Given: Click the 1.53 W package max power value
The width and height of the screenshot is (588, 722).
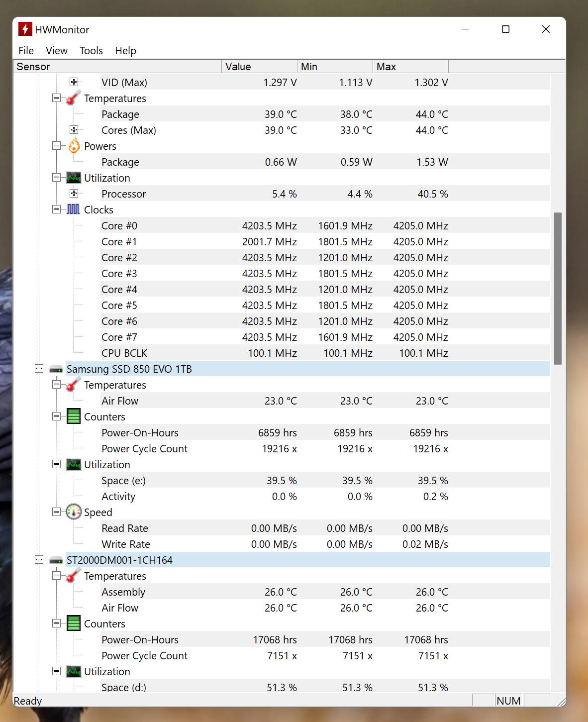Looking at the screenshot, I should pyautogui.click(x=431, y=162).
